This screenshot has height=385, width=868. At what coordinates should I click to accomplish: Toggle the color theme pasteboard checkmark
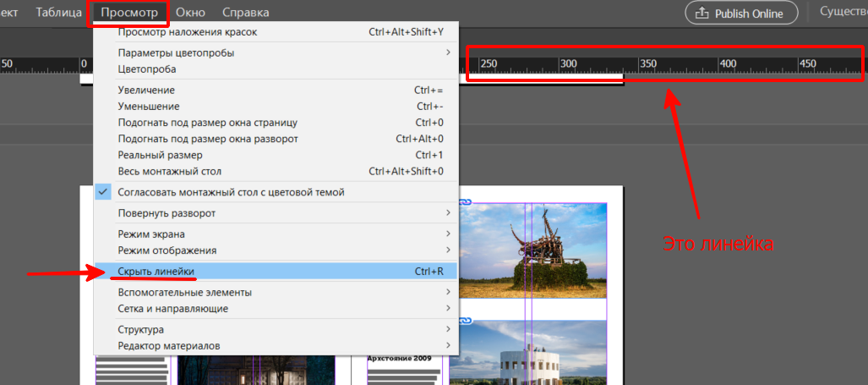point(103,192)
